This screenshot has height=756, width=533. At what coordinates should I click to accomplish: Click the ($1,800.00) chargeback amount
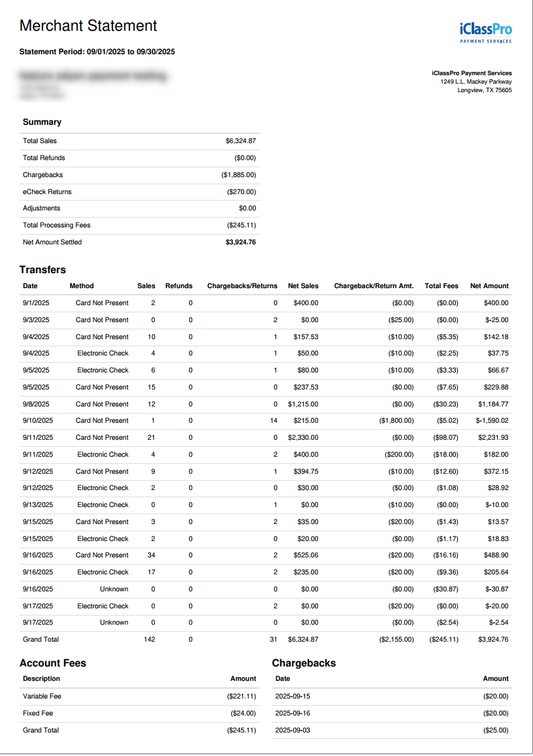point(396,421)
